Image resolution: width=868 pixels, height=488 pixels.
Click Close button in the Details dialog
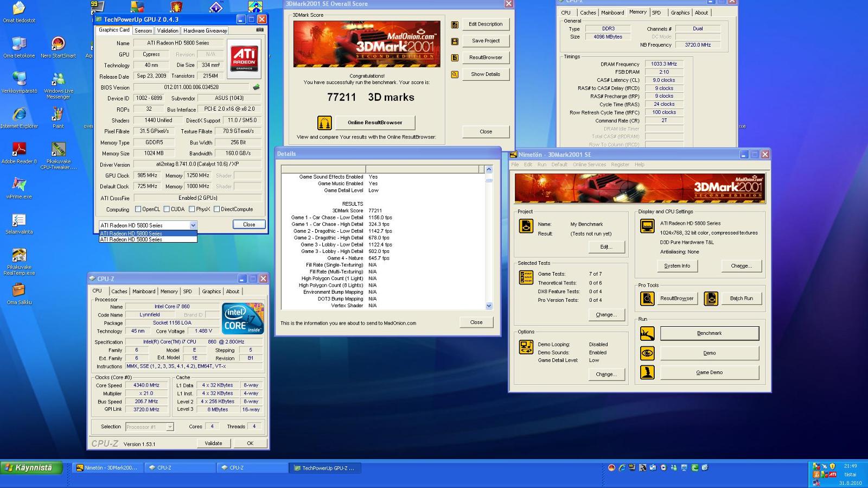pyautogui.click(x=476, y=322)
